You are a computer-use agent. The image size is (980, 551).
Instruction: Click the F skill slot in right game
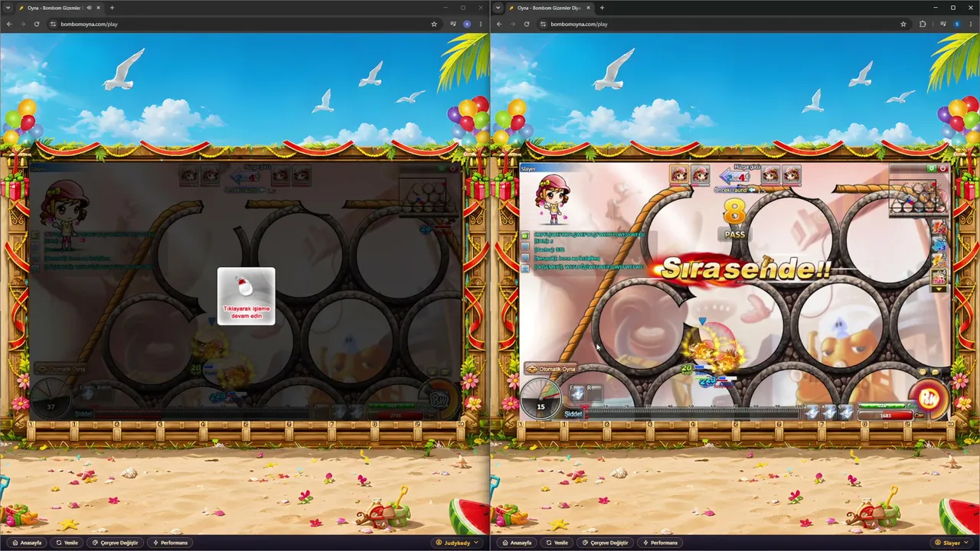point(578,393)
